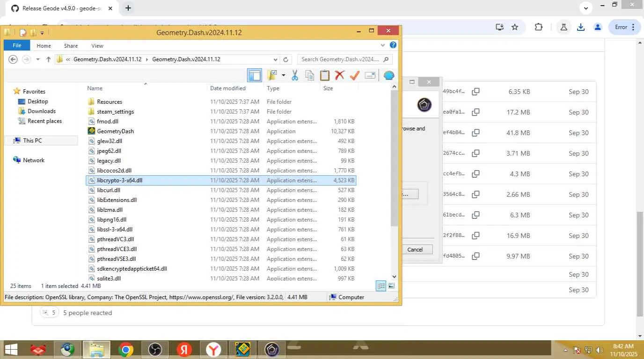Switch to large thumbnails view layout
This screenshot has height=359, width=644.
tap(391, 286)
